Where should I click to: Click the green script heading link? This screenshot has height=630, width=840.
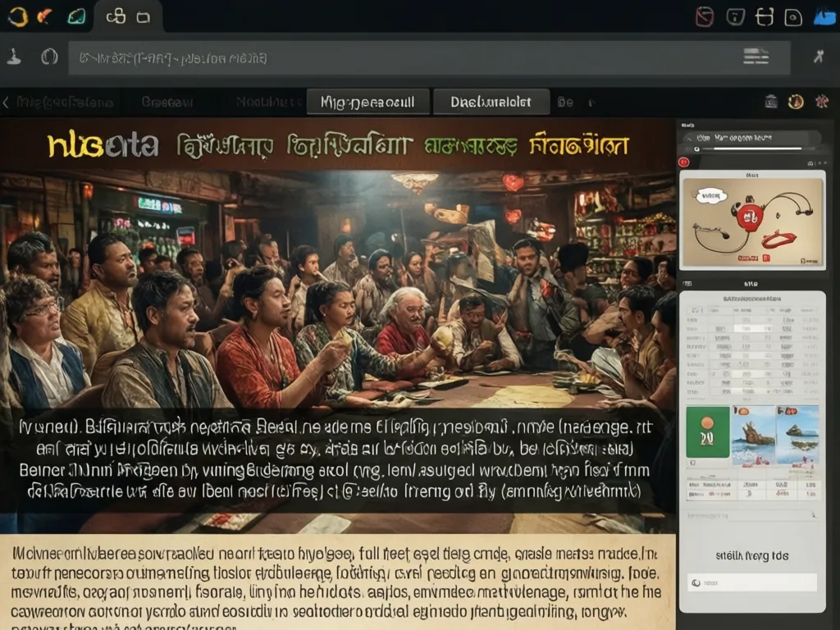click(x=471, y=146)
